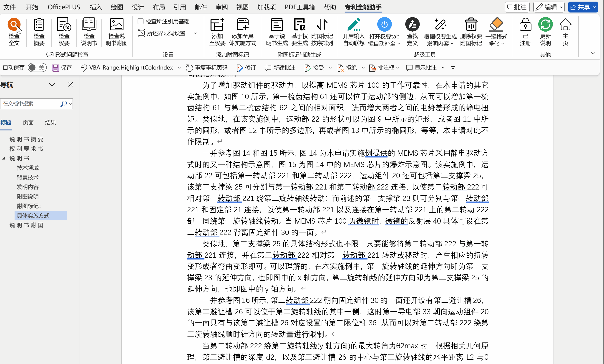Click the 更新说明 green refresh icon
The height and width of the screenshot is (364, 604).
(x=545, y=24)
